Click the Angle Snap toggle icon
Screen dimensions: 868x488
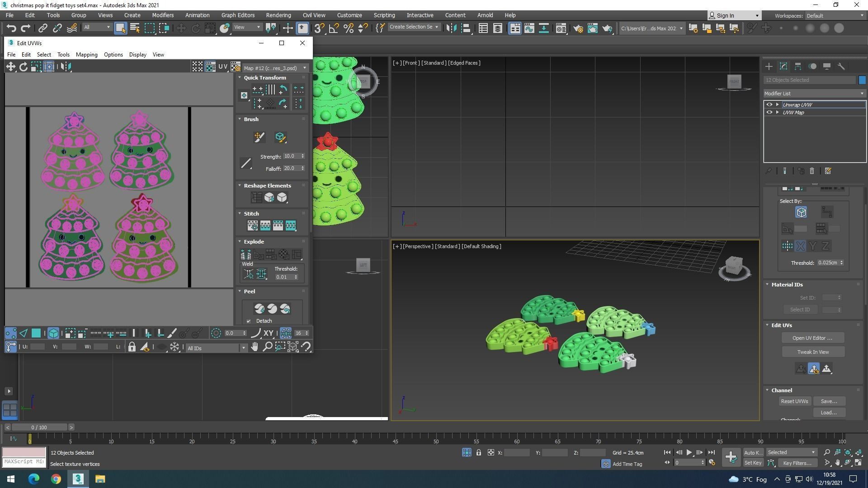pyautogui.click(x=334, y=28)
